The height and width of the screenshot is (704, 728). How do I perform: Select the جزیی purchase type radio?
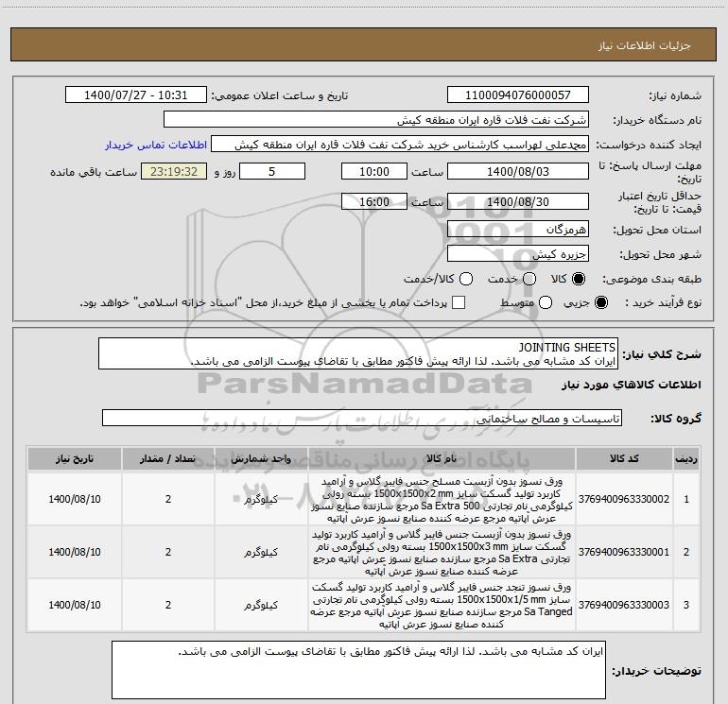tap(600, 303)
